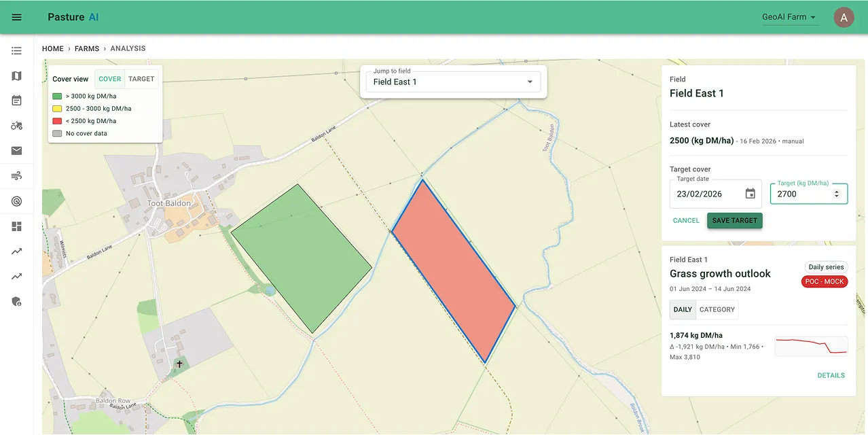Select the green field polygon on map
The height and width of the screenshot is (435, 868).
(302, 258)
